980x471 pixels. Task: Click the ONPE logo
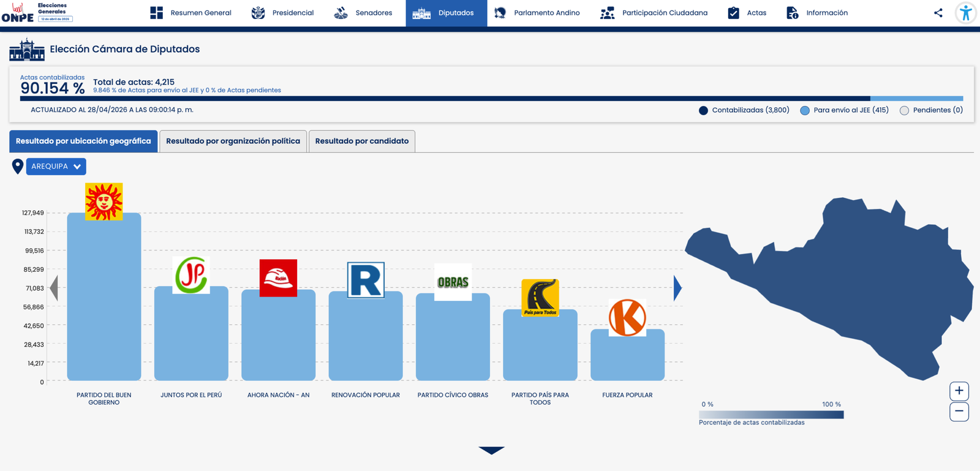tap(18, 13)
